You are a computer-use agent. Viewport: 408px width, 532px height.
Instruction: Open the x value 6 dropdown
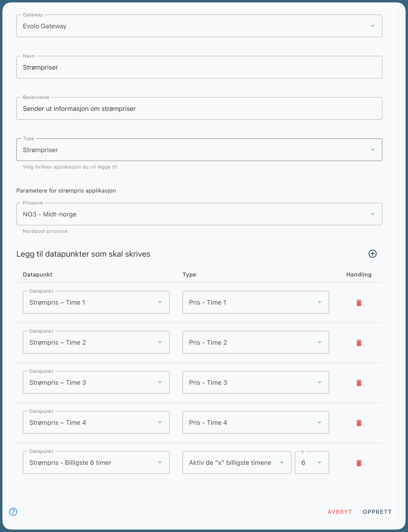312,463
